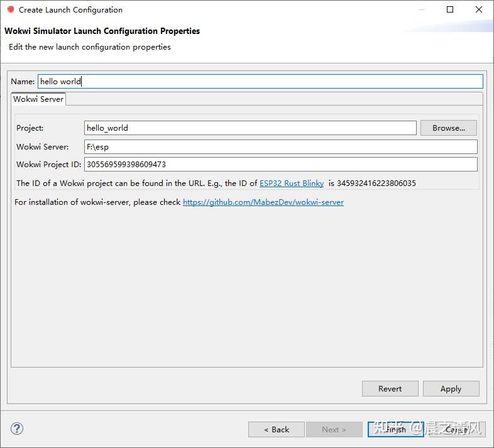Open the ESP32 Rust Blinky link
The width and height of the screenshot is (494, 448).
click(x=292, y=183)
